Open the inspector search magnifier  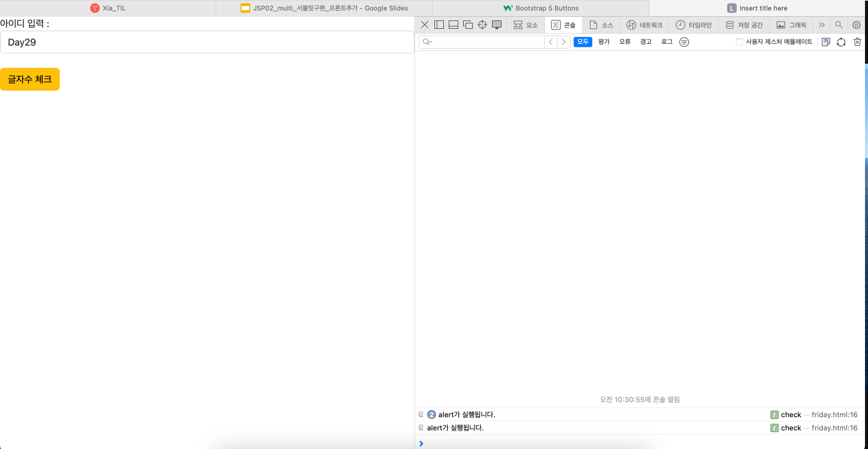(839, 25)
